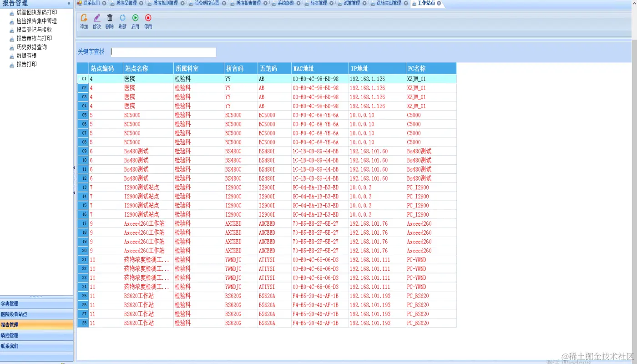Expand the 字典管理 panel section
Image resolution: width=637 pixels, height=364 pixels.
point(36,304)
